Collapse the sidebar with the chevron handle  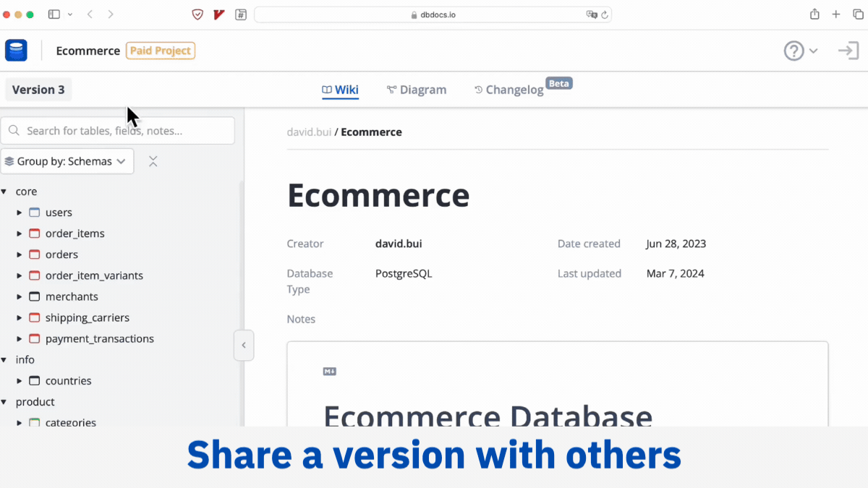(x=244, y=345)
